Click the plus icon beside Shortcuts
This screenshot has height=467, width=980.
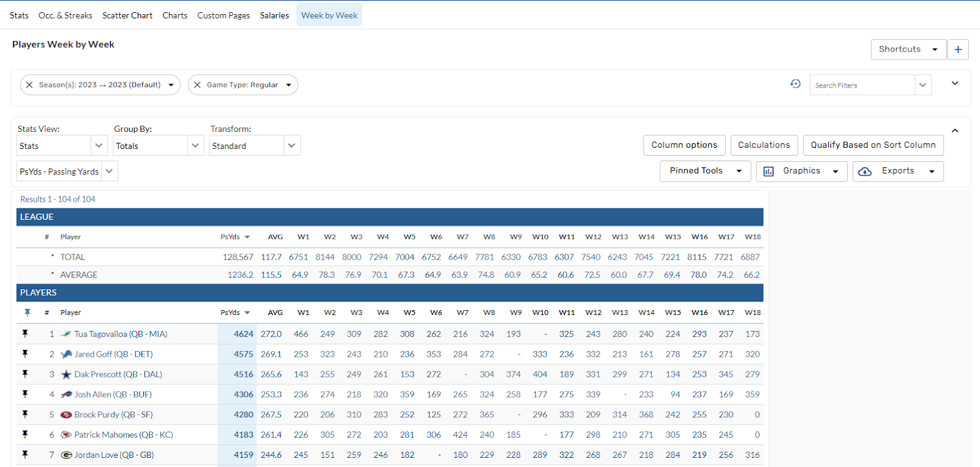tap(958, 50)
